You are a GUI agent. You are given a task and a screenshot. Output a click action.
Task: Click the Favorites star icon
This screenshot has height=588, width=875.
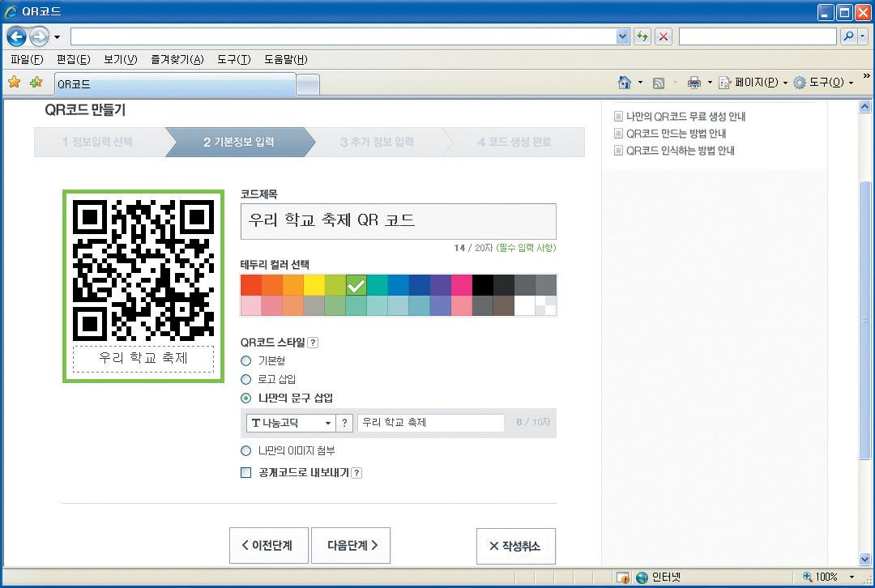(14, 83)
